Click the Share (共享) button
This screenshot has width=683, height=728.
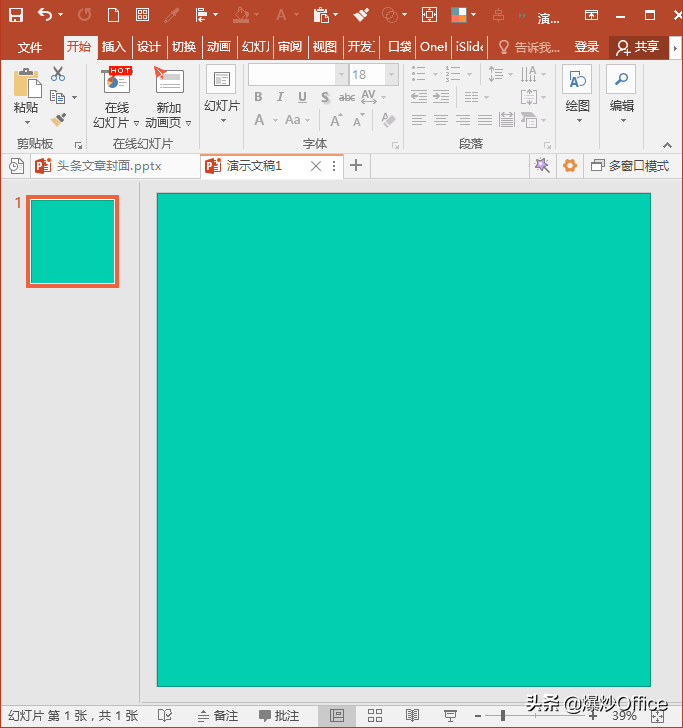(x=638, y=47)
